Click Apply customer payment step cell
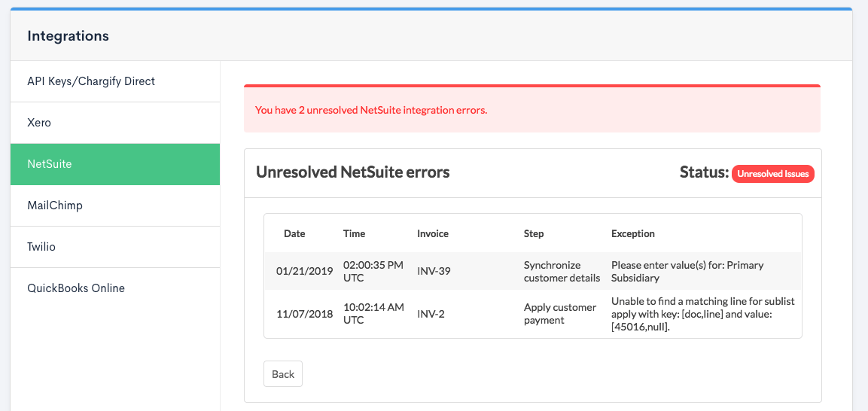 pos(559,314)
